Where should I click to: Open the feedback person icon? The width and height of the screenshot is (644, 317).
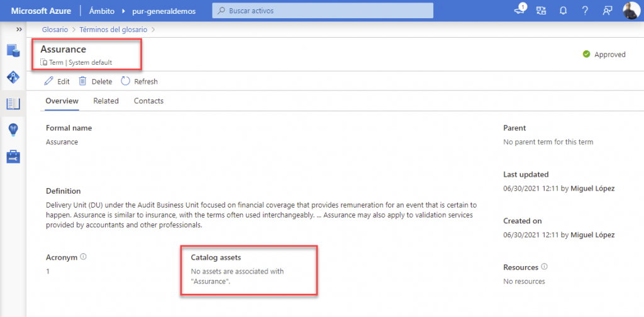click(607, 11)
